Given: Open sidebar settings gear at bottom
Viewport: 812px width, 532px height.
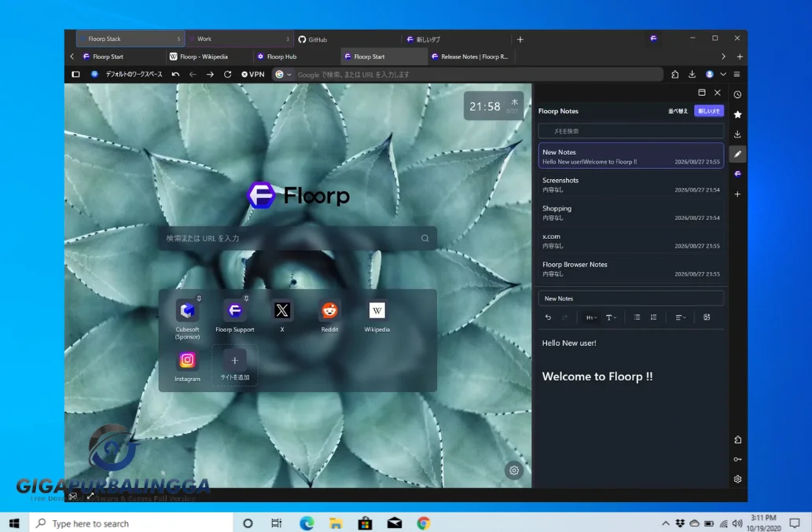Looking at the screenshot, I should 737,479.
